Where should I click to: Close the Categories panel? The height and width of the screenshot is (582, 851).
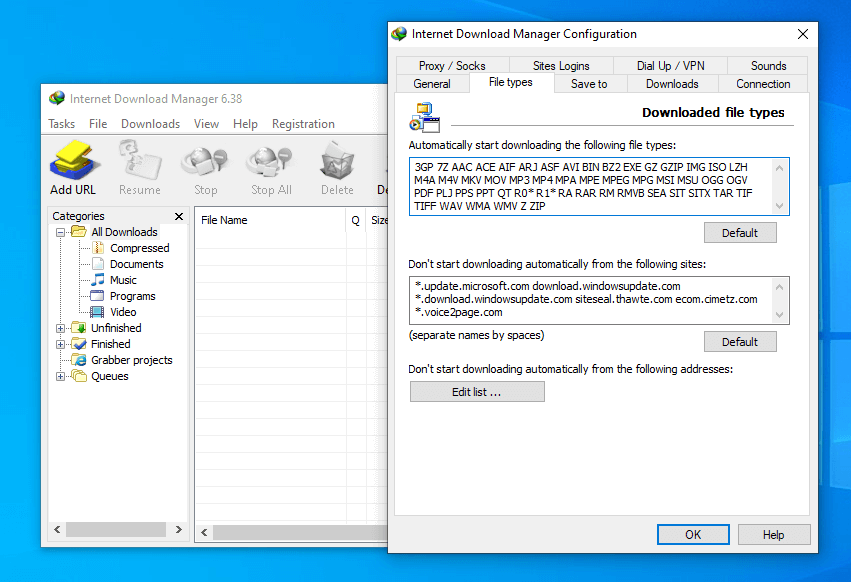179,216
